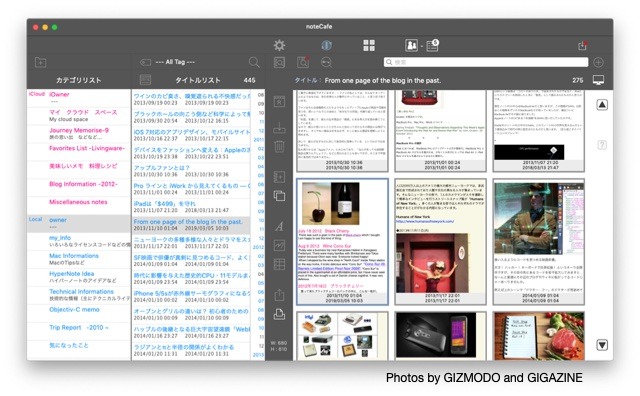The height and width of the screenshot is (396, 640).
Task: Click the trash can icon
Action: pos(279,146)
